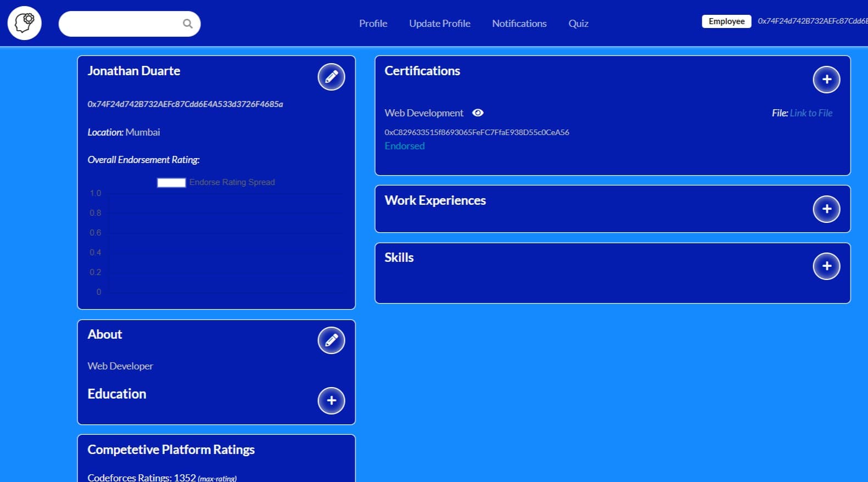Click Competetive Platform Ratings heading
The height and width of the screenshot is (482, 868).
point(171,450)
